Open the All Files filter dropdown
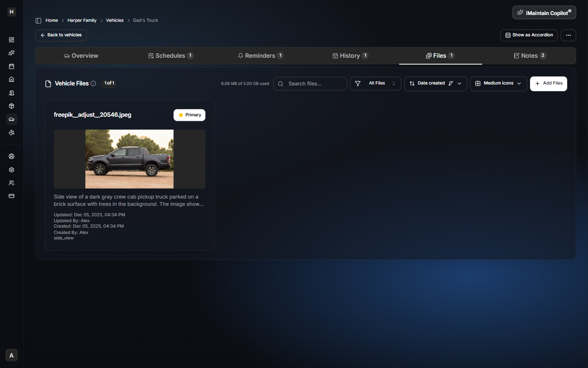 point(375,84)
